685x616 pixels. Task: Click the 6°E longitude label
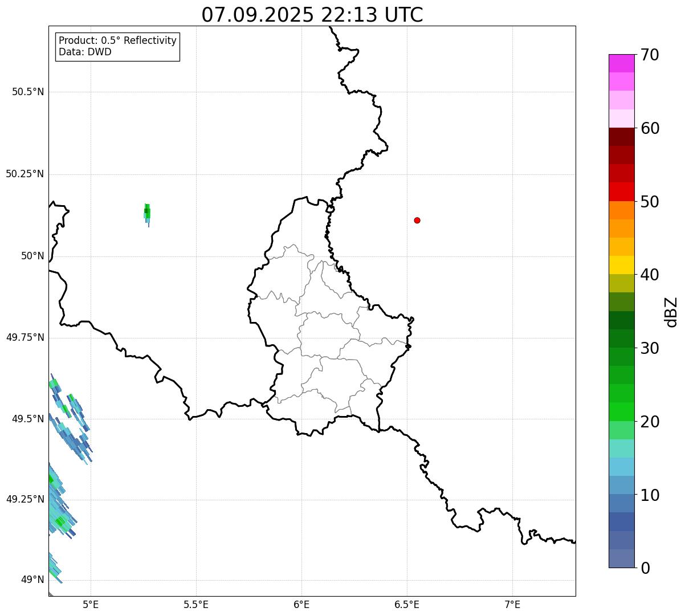[x=301, y=604]
